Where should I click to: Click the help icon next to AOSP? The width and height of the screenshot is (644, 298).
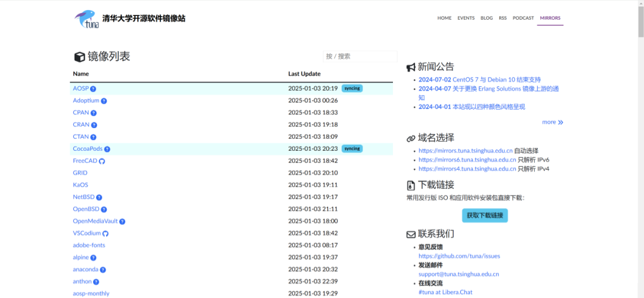click(93, 89)
